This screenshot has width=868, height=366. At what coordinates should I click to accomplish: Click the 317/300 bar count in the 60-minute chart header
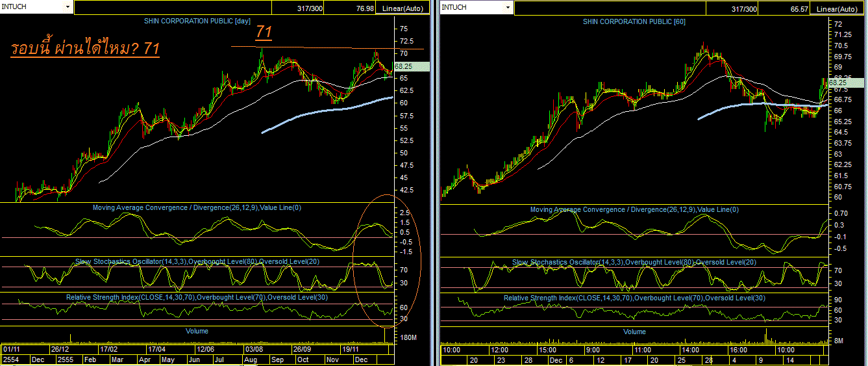click(744, 8)
